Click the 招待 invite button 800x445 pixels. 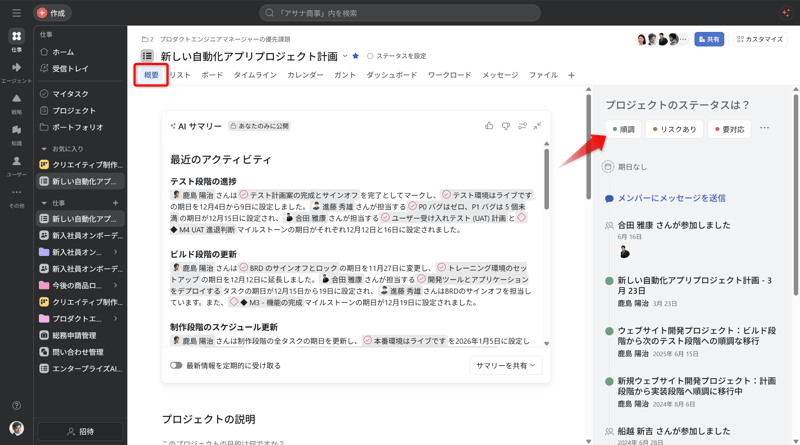(x=81, y=432)
